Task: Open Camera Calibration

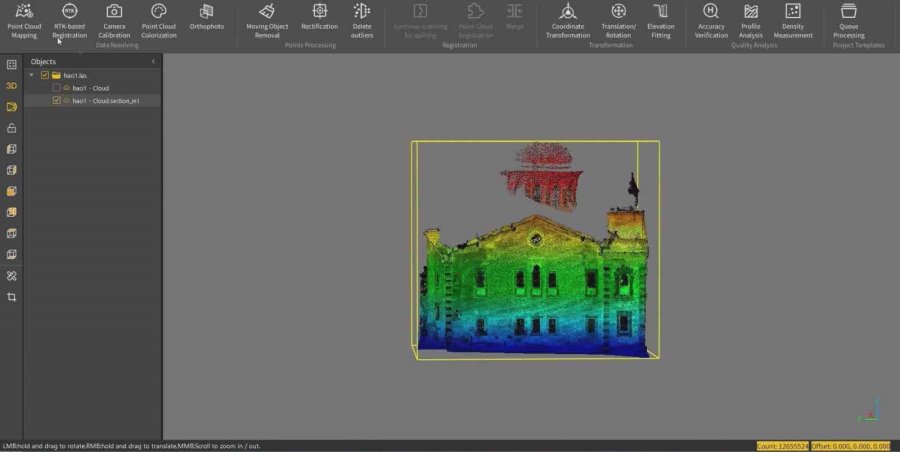Action: [x=114, y=20]
